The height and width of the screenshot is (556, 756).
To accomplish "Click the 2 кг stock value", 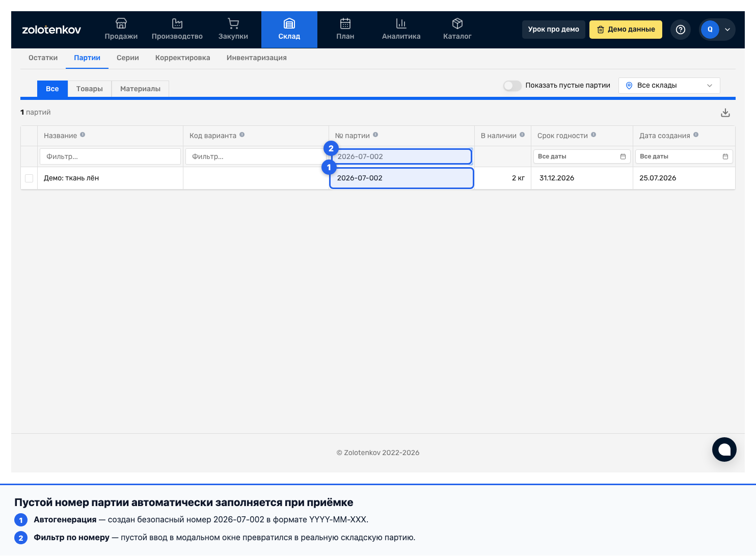I will pos(518,178).
